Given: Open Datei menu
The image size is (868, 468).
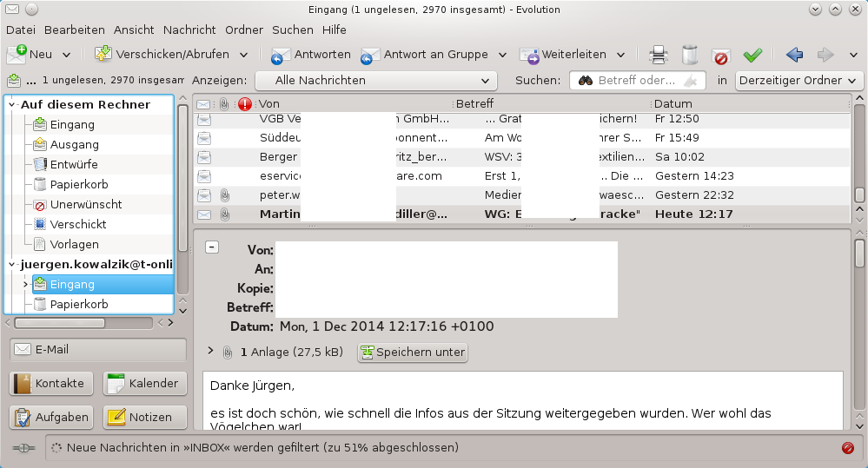Looking at the screenshot, I should pyautogui.click(x=21, y=30).
